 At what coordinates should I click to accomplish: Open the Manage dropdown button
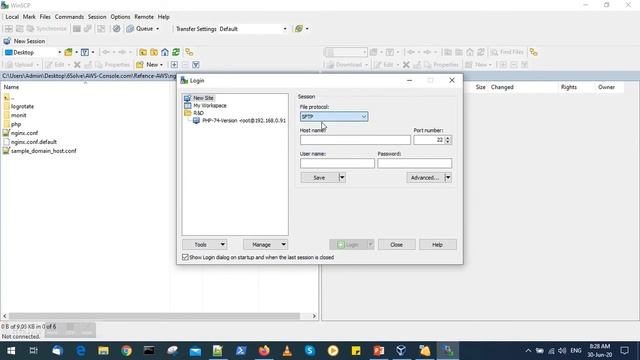click(266, 244)
